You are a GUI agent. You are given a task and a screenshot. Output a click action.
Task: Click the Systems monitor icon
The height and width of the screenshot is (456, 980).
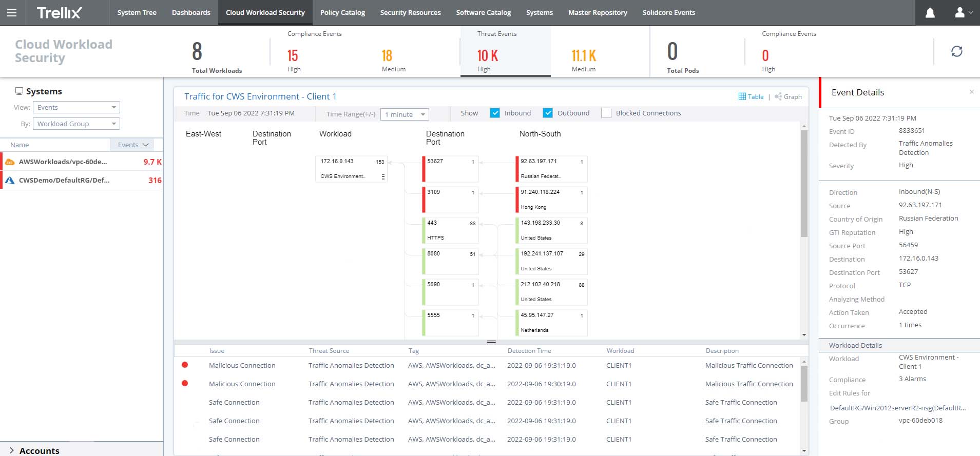point(19,91)
